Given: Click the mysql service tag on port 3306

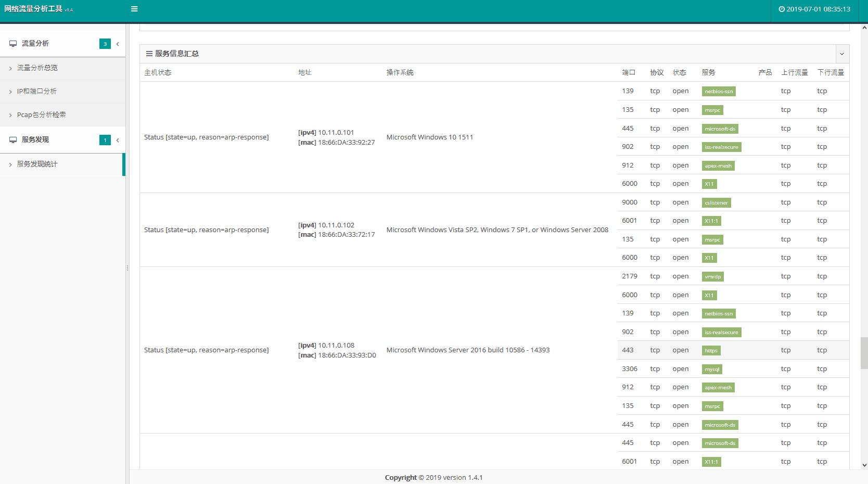Looking at the screenshot, I should (712, 370).
